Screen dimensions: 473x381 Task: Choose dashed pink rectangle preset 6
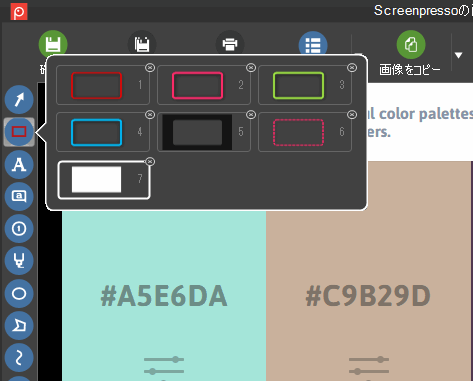[x=305, y=132]
